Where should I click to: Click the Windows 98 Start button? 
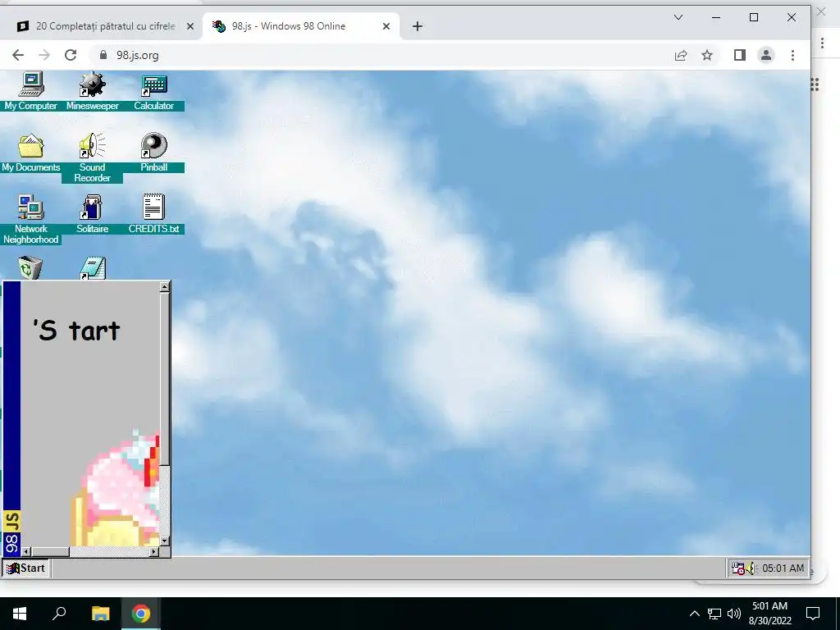coord(25,568)
